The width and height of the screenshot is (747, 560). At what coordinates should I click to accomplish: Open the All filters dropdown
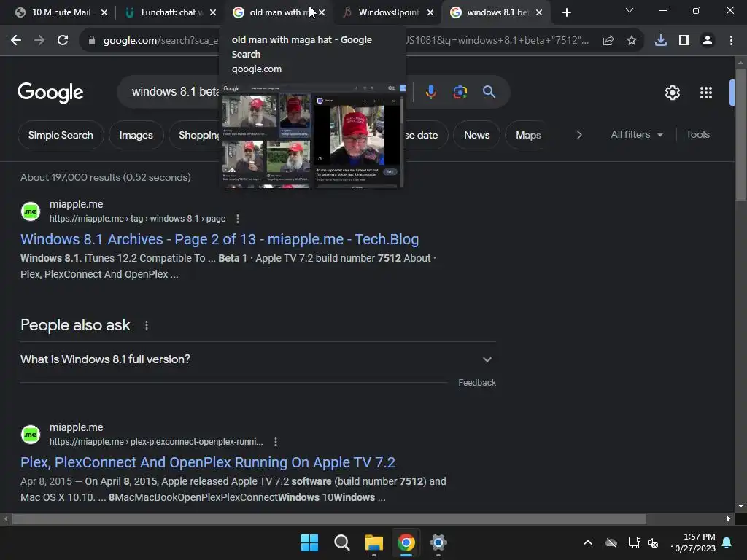[x=637, y=135]
